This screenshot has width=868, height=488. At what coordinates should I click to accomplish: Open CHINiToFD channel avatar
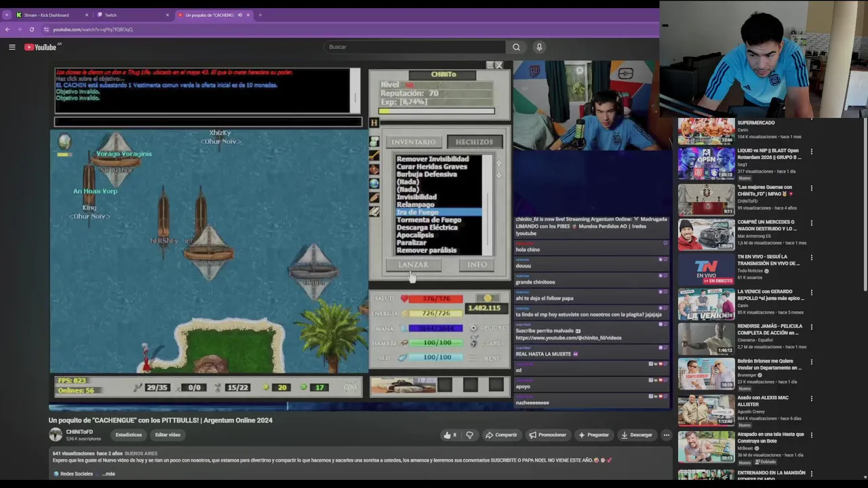coord(56,434)
